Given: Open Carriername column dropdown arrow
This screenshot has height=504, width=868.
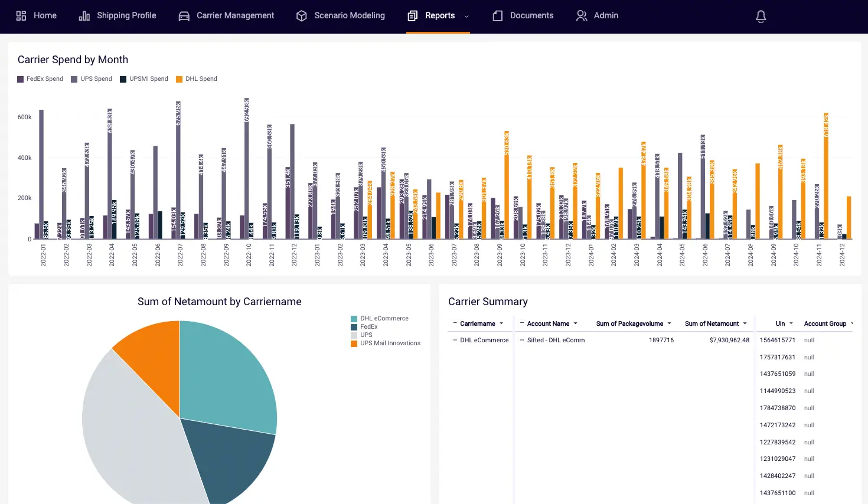Looking at the screenshot, I should tap(501, 323).
